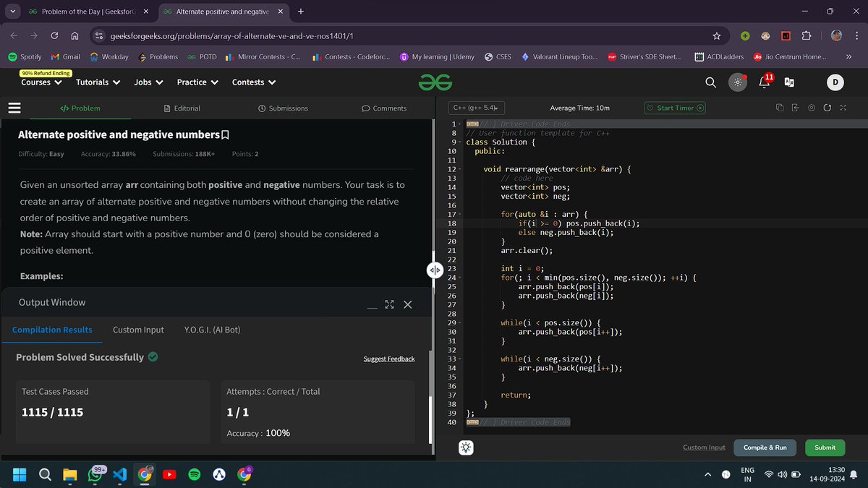
Task: Open the user profile avatar 'D'
Action: (835, 82)
